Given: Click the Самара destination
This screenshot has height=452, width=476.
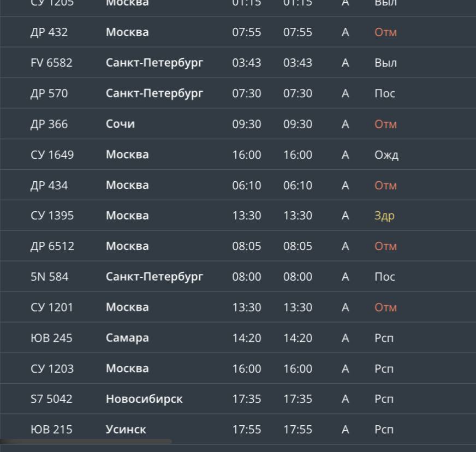Looking at the screenshot, I should 127,338.
